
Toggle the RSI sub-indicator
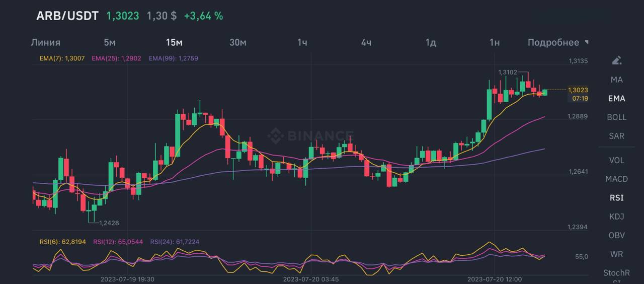click(x=616, y=197)
